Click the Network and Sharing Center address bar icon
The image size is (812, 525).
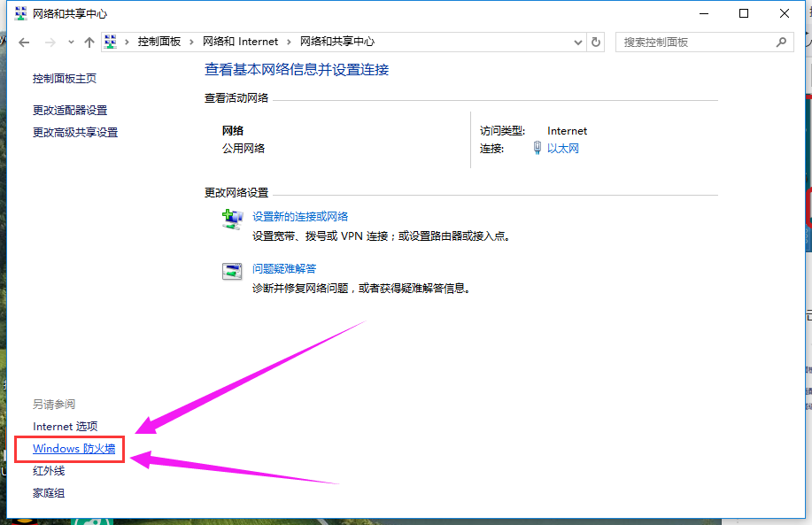coord(110,42)
